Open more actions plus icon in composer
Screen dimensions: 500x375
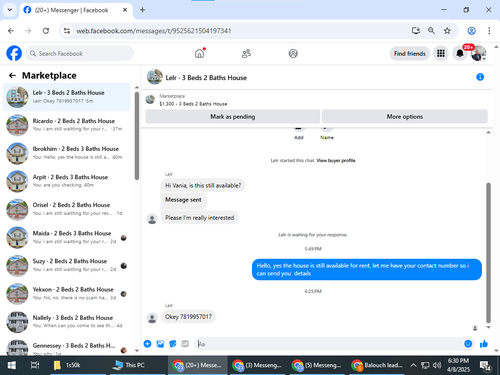click(147, 344)
